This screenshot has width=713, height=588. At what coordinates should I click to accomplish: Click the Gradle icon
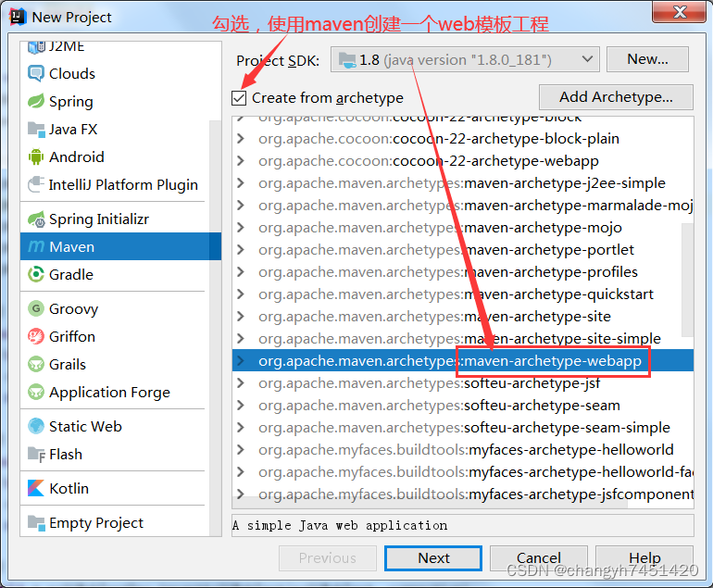click(36, 274)
